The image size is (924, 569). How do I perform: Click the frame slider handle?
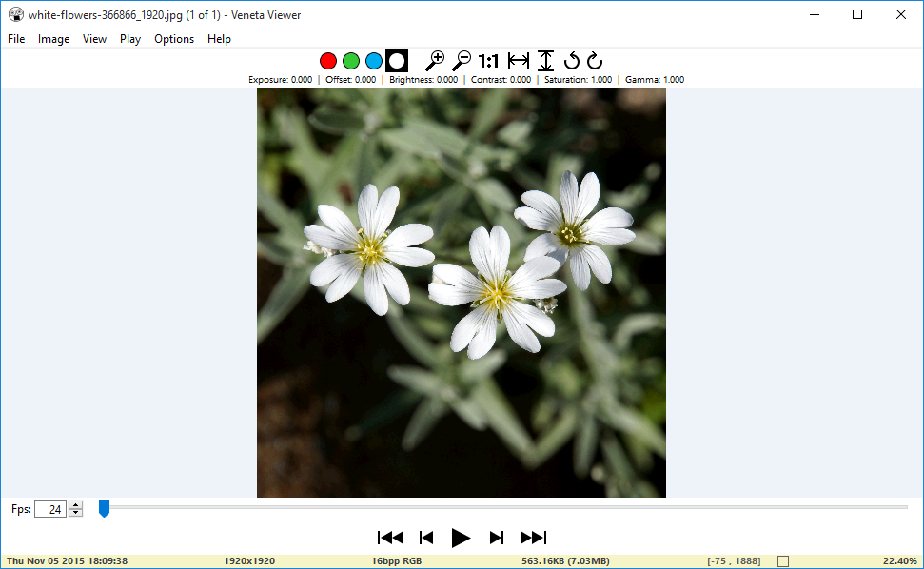click(x=104, y=508)
